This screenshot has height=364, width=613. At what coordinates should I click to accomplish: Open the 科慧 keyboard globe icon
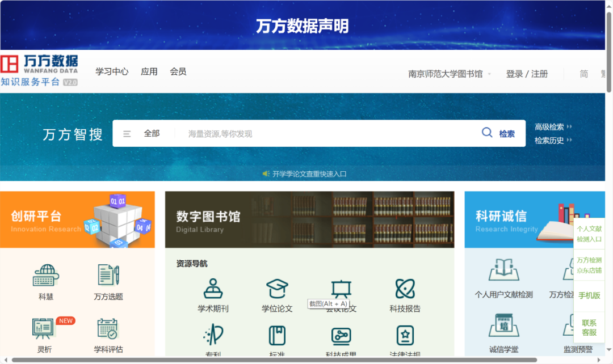pyautogui.click(x=46, y=275)
